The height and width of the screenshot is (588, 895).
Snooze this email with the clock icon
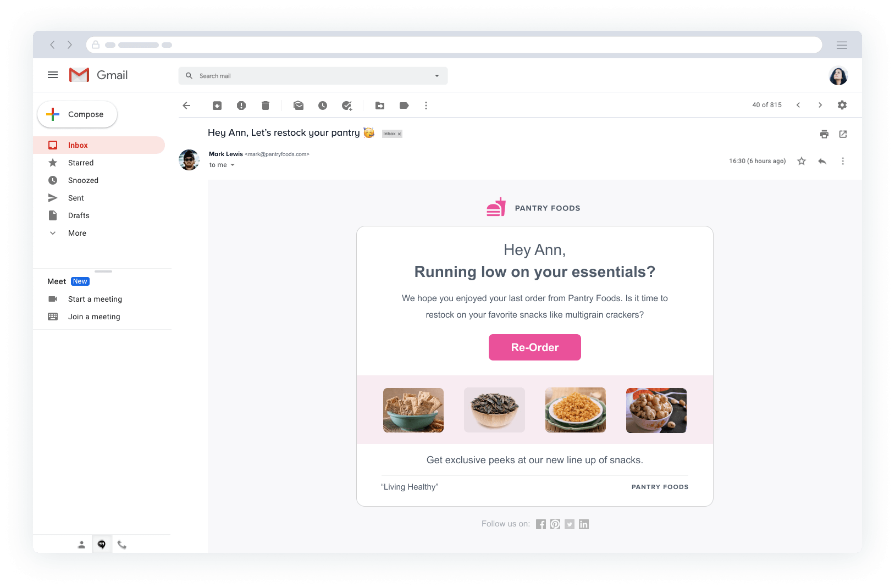[323, 106]
